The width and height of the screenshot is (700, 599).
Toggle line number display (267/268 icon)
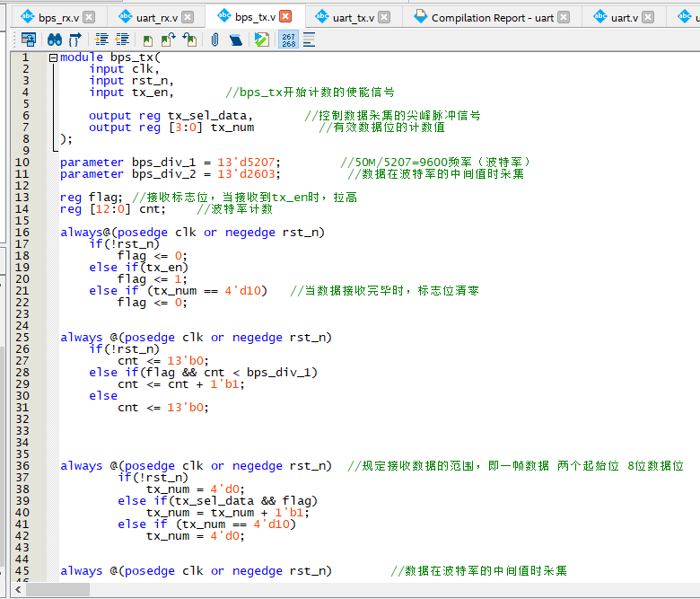point(288,40)
